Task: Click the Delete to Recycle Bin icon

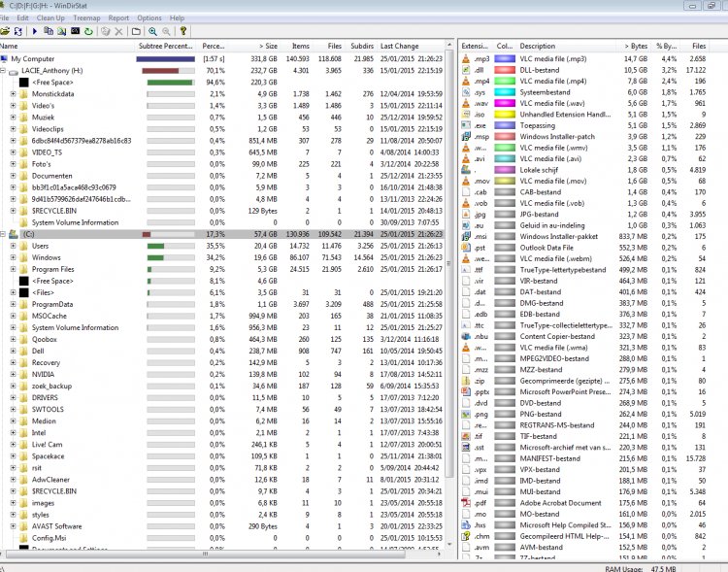Action: pos(106,32)
